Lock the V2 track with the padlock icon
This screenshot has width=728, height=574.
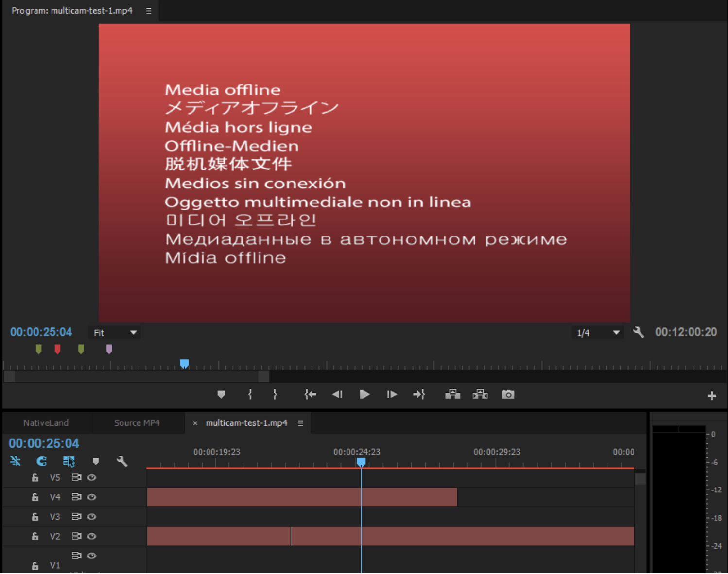pos(35,536)
